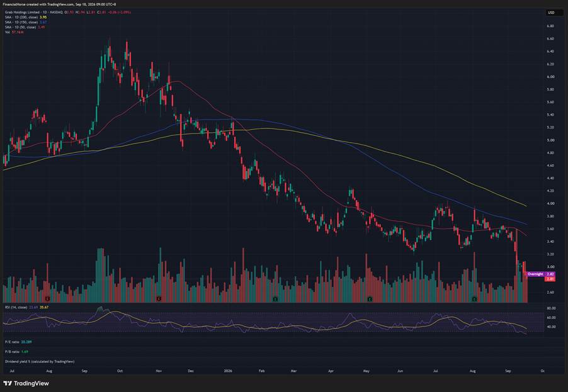Open the red earnings marker above Nov
Viewport: 568px width, 392px height.
tap(158, 299)
